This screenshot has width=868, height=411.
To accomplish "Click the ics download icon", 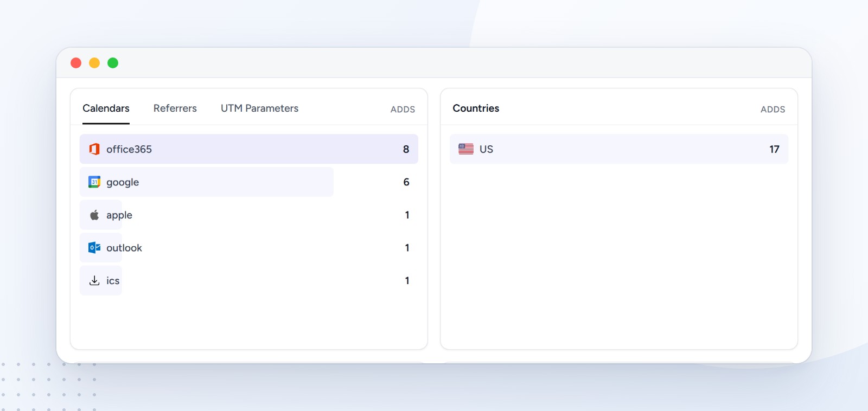I will tap(94, 280).
